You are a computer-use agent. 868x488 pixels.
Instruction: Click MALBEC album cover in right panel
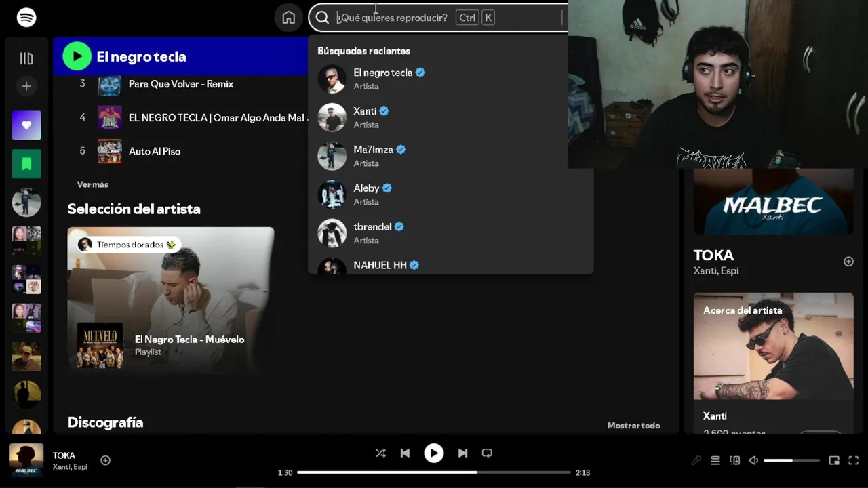[x=773, y=202]
